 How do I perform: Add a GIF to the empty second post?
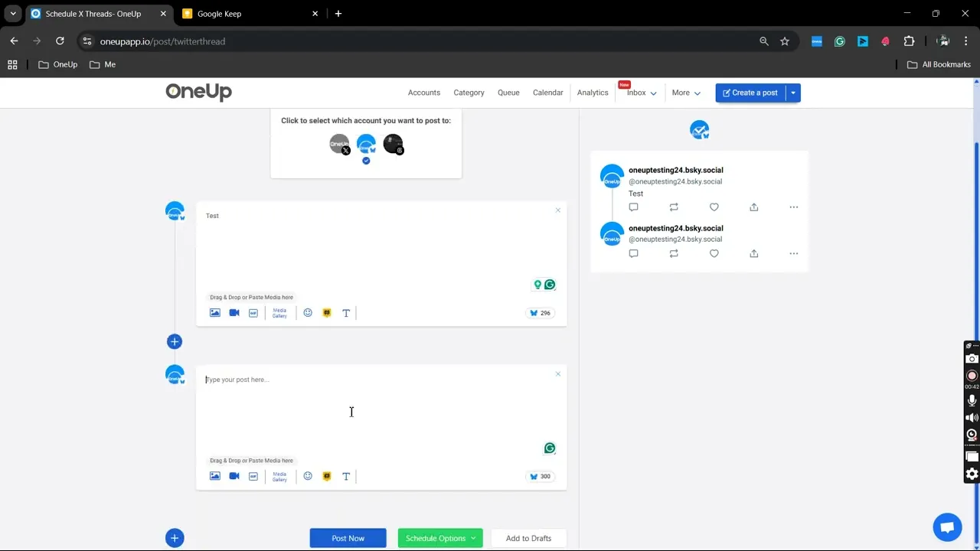[x=253, y=476]
